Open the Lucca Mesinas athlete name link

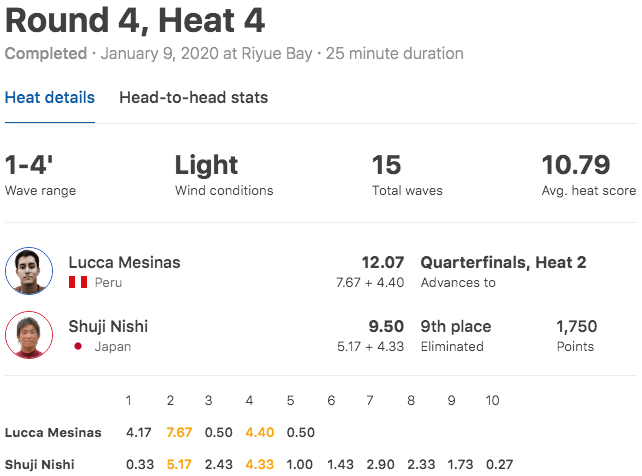click(x=124, y=263)
